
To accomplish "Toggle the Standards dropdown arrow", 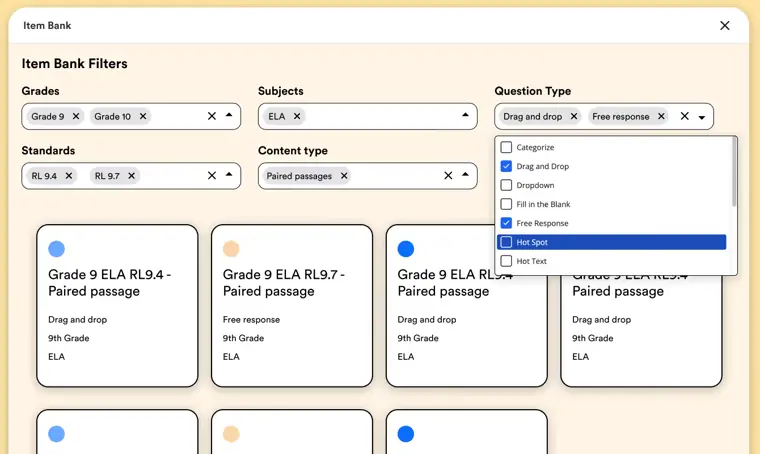I will coord(229,174).
